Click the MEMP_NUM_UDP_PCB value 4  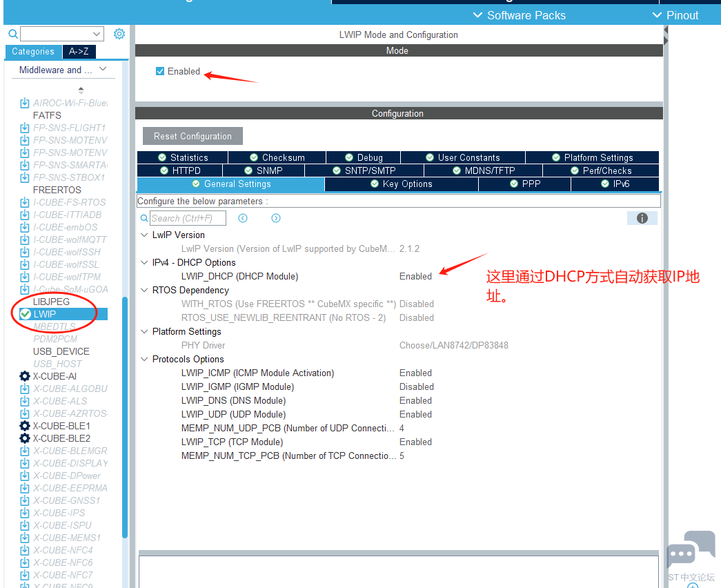point(402,429)
